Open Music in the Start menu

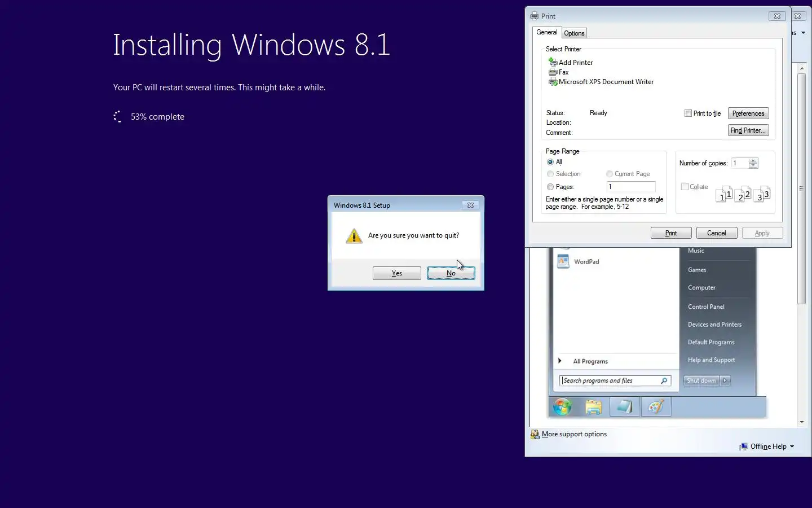(696, 251)
